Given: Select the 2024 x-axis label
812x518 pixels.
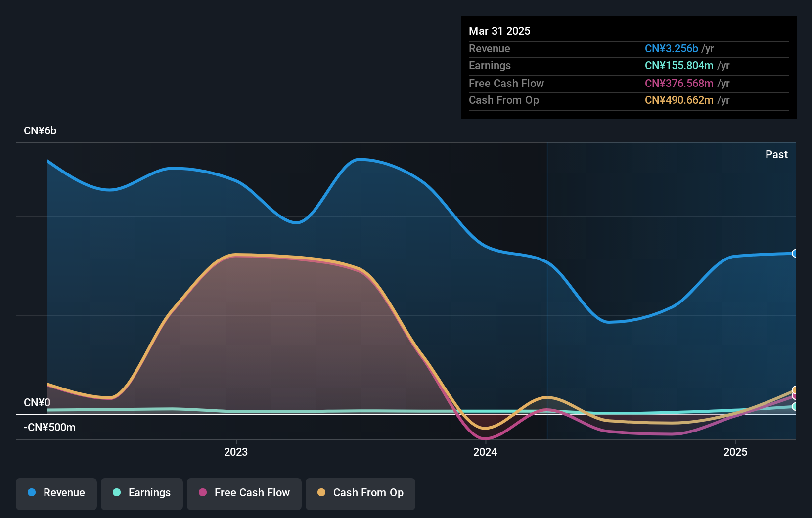Looking at the screenshot, I should (485, 452).
